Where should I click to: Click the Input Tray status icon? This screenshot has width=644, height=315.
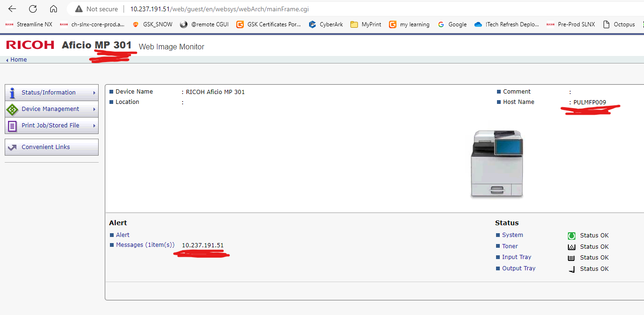click(572, 258)
